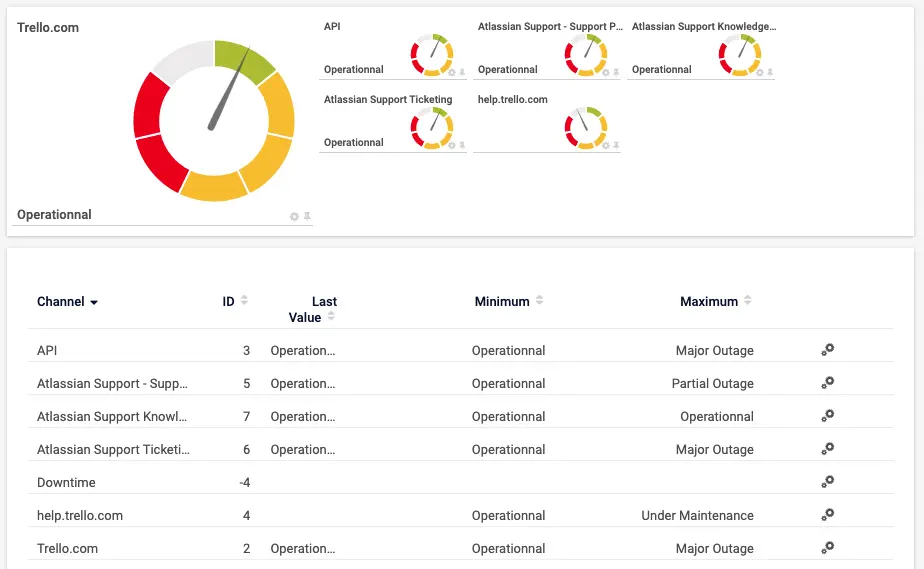Open channel settings in API row
The width and height of the screenshot is (924, 569).
827,350
